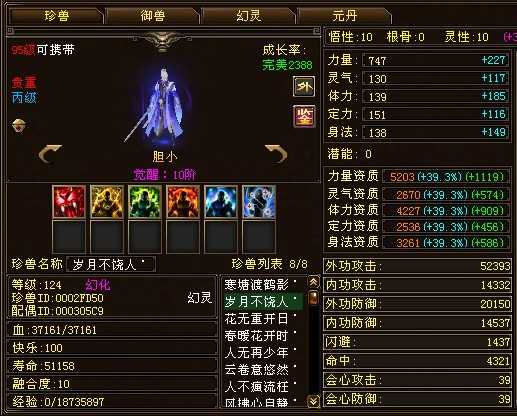The width and height of the screenshot is (517, 416).
Task: Select the blue aura figure skill icon
Action: coord(221,202)
